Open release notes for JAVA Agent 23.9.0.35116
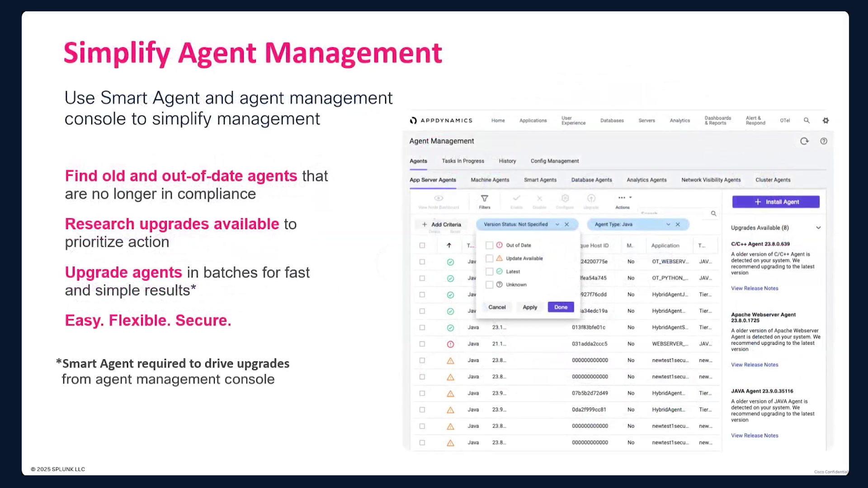Image resolution: width=868 pixels, height=488 pixels. pos(755,436)
